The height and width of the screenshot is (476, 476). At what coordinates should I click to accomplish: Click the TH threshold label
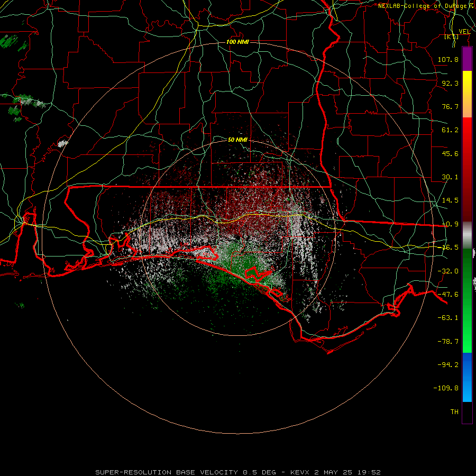454,412
